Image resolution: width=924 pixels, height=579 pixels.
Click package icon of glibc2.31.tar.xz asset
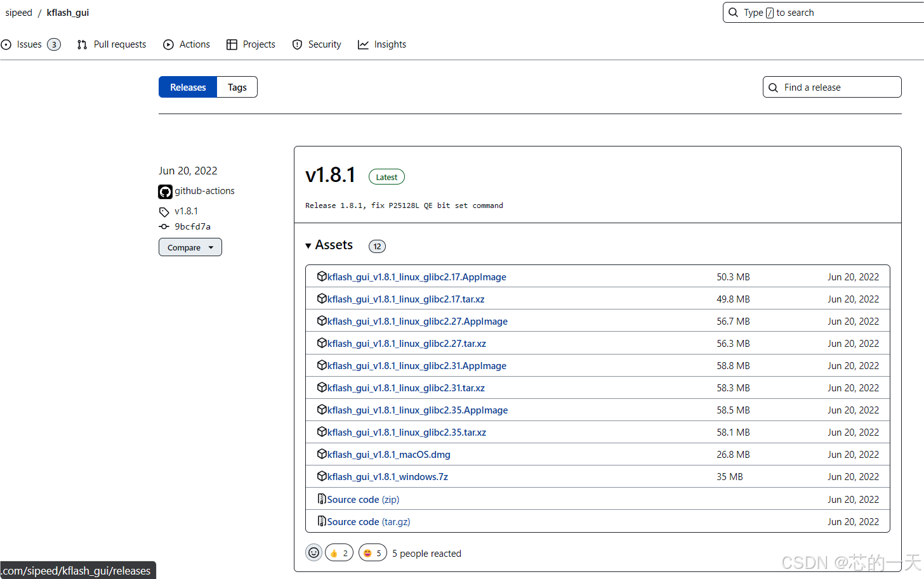[322, 387]
